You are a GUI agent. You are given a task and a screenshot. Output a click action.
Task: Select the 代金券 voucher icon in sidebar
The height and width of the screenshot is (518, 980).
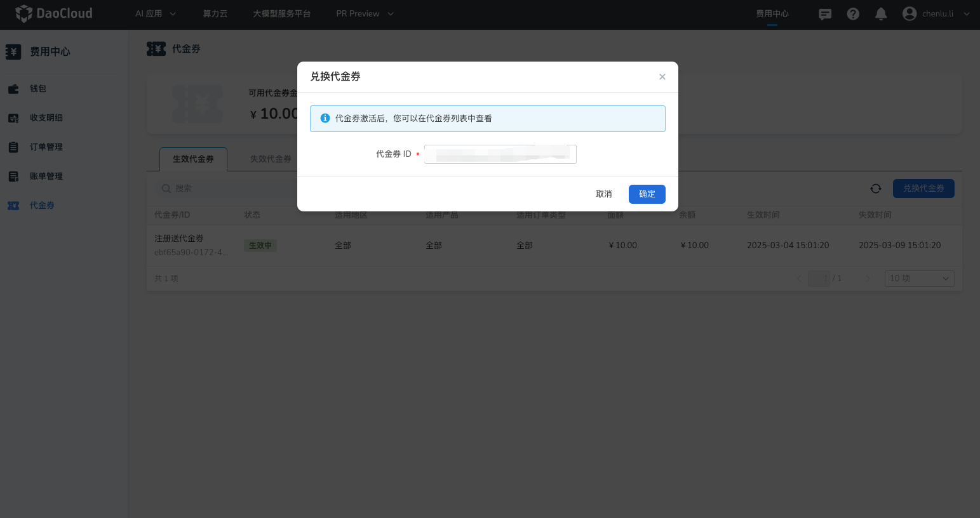click(14, 205)
